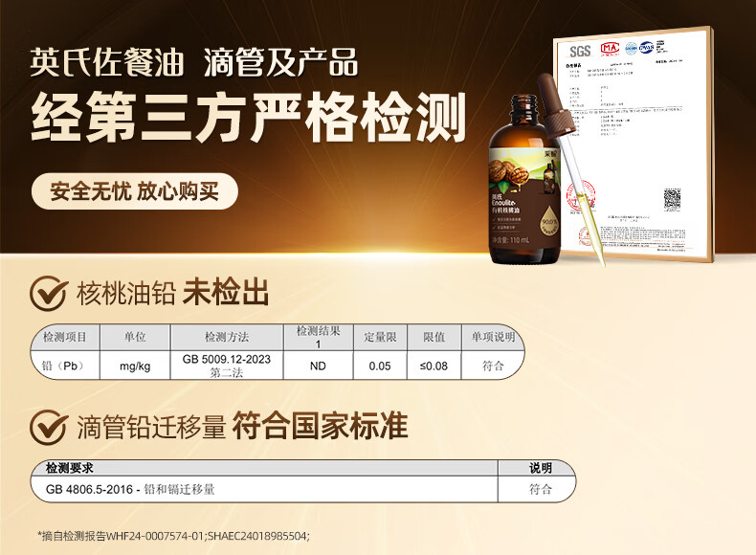756x555 pixels.
Task: Click the checkmark icon beside 滴管铅迁移量
Action: tap(49, 427)
